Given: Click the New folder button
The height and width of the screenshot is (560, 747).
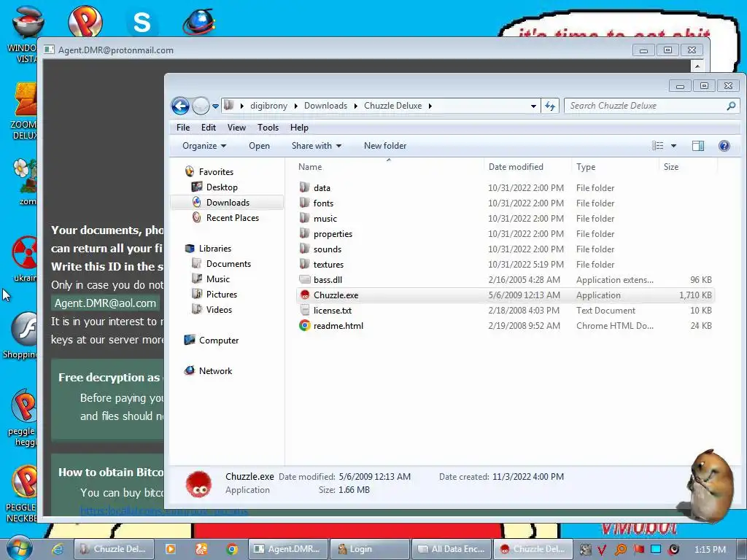Looking at the screenshot, I should pyautogui.click(x=385, y=146).
